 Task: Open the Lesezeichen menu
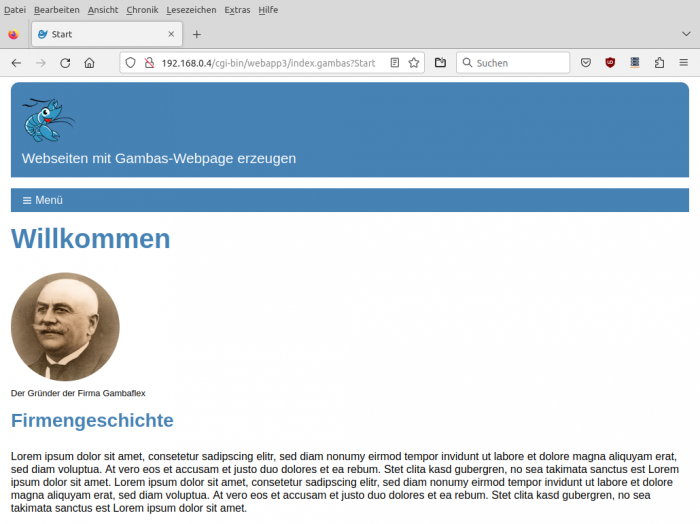point(191,9)
